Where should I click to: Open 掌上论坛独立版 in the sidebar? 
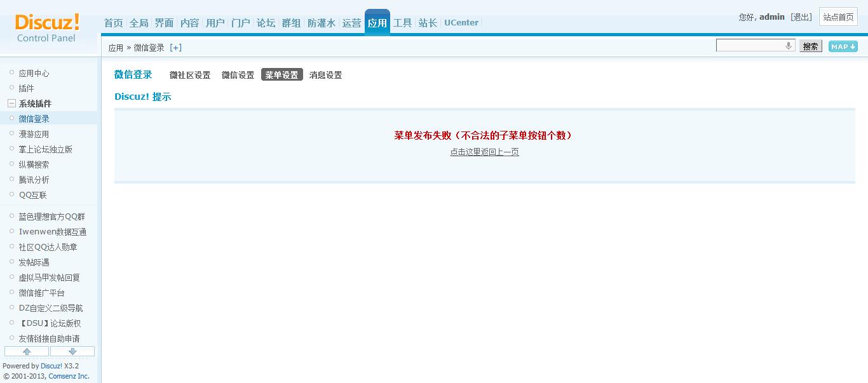click(x=46, y=149)
